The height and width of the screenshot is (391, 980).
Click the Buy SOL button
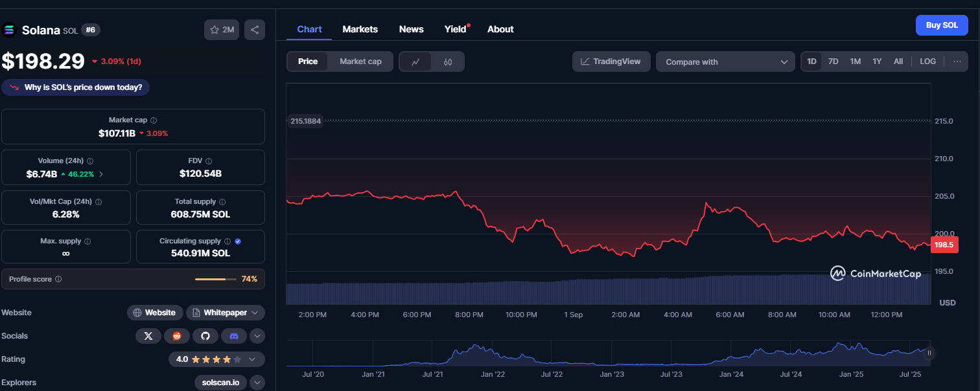[x=942, y=25]
